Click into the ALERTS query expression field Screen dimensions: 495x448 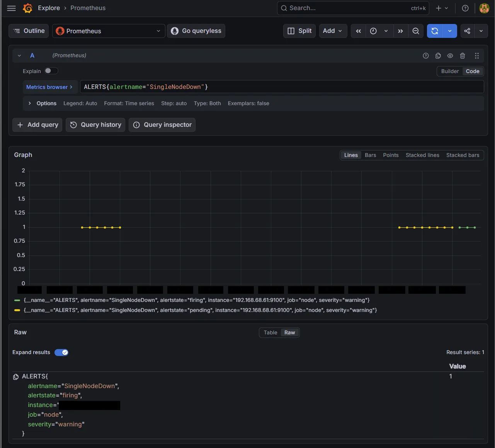282,87
